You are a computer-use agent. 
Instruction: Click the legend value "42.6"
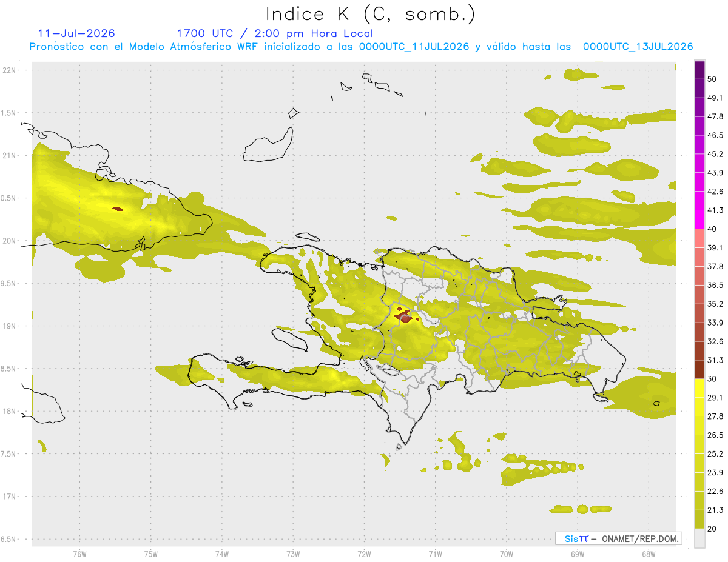pos(715,192)
